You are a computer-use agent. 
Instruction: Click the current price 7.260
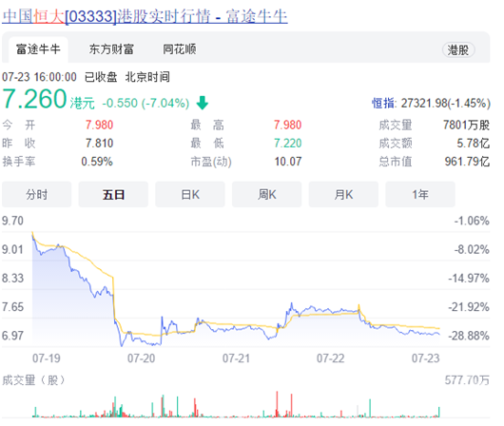tap(34, 99)
